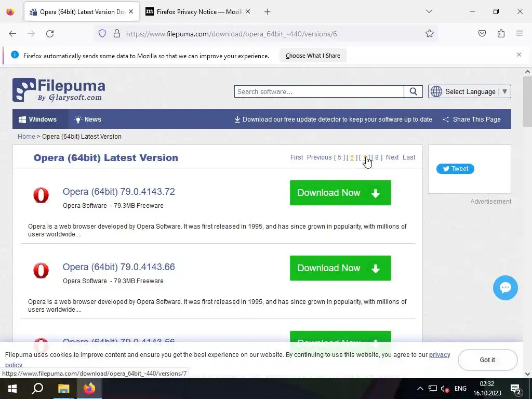Open Opera (64bit) 79.0.4143.72 title link

coord(119,192)
